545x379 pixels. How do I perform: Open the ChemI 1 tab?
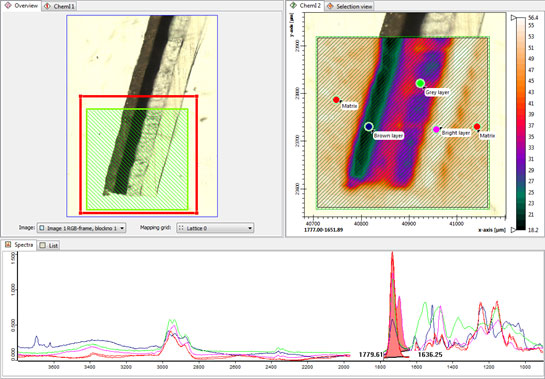[x=59, y=6]
